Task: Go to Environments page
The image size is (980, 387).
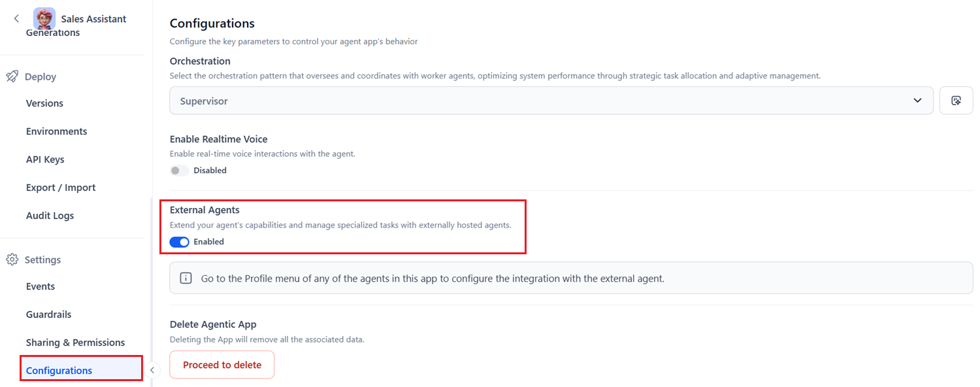Action: pyautogui.click(x=56, y=131)
